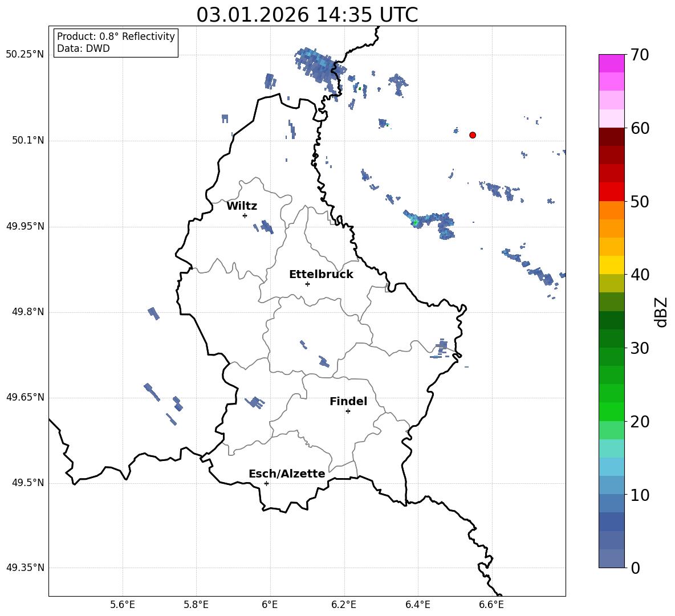The width and height of the screenshot is (675, 616).
Task: Click the 50 value on colorbar
Action: (x=640, y=201)
